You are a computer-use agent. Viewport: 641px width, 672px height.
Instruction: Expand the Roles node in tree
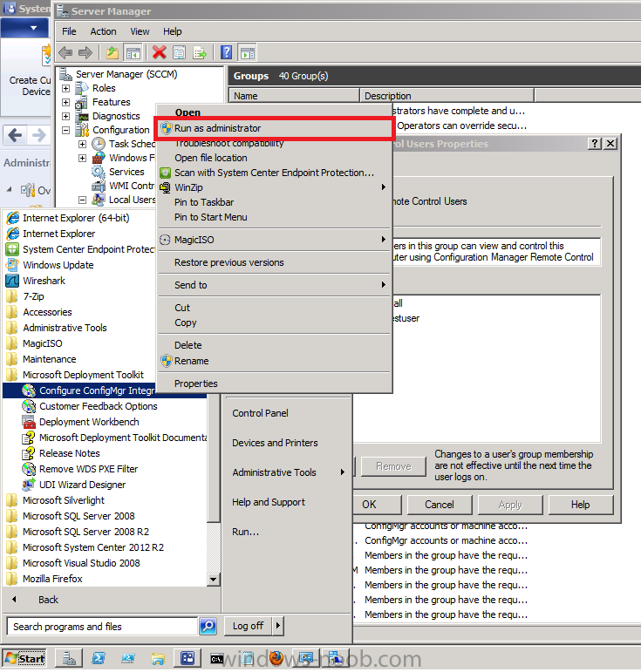pos(65,88)
